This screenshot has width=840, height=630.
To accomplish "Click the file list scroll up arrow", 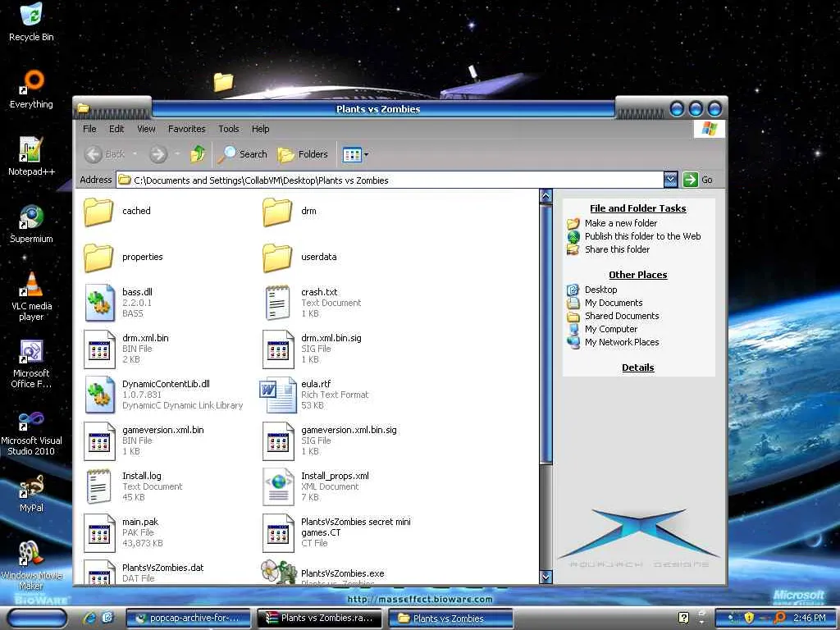I will 546,196.
